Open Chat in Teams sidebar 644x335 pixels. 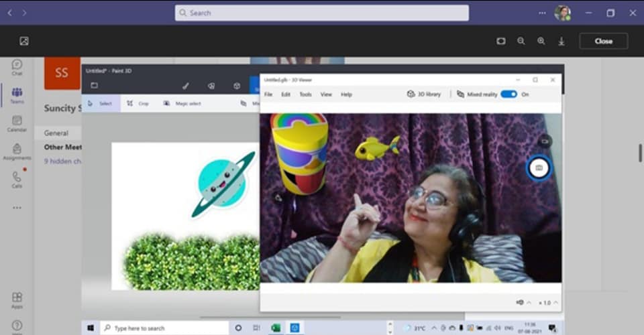pos(17,67)
